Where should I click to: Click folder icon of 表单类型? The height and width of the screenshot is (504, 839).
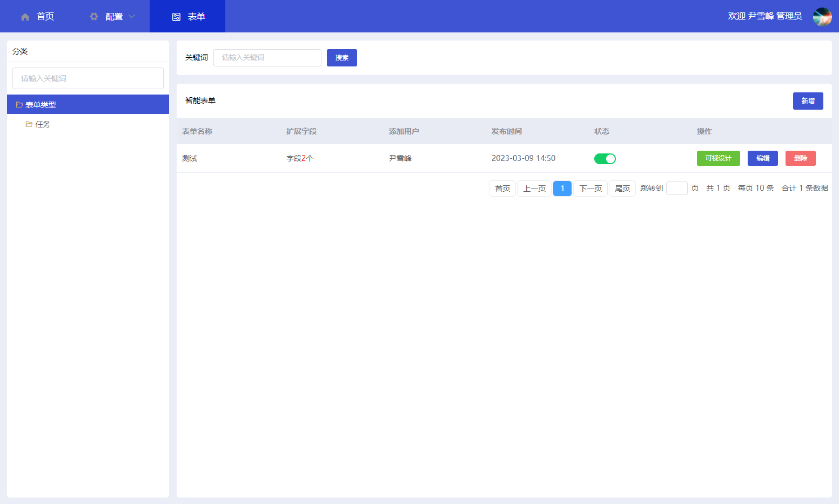pos(19,105)
